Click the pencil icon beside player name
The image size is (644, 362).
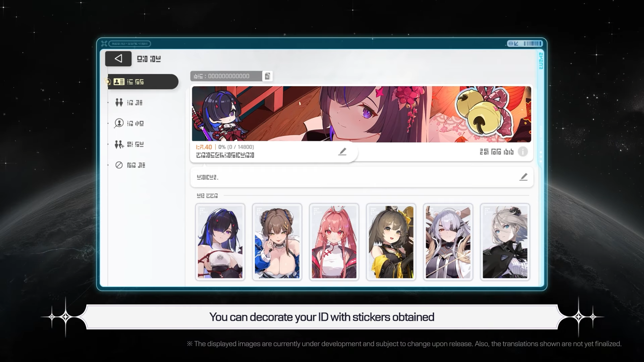[x=342, y=152]
